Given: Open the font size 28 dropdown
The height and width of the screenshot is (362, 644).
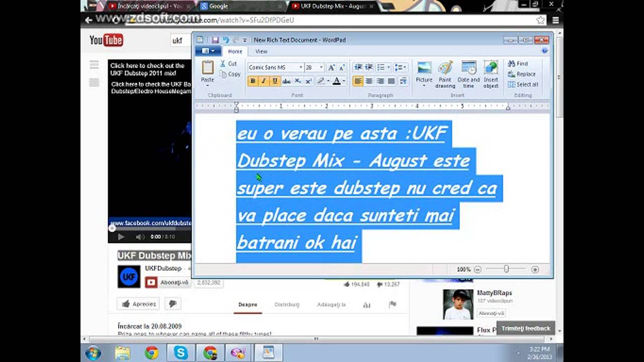Looking at the screenshot, I should click(x=321, y=67).
